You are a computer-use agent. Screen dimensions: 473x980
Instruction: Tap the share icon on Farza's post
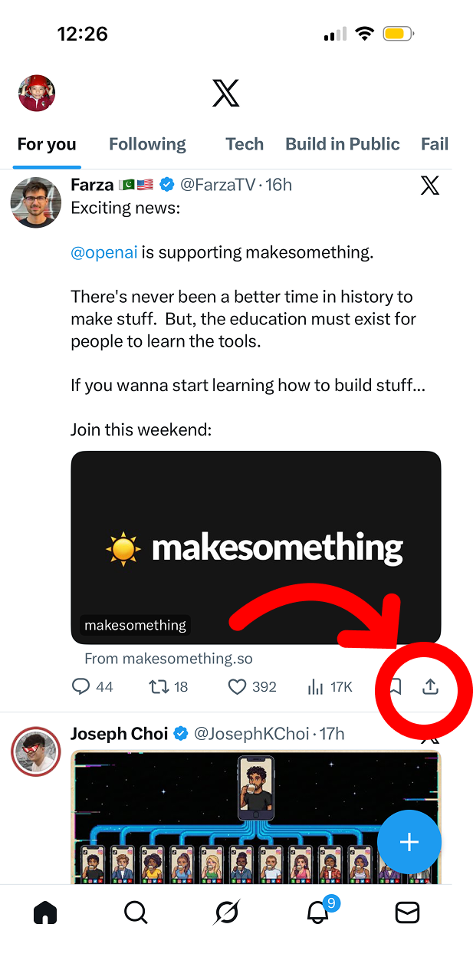coord(431,686)
